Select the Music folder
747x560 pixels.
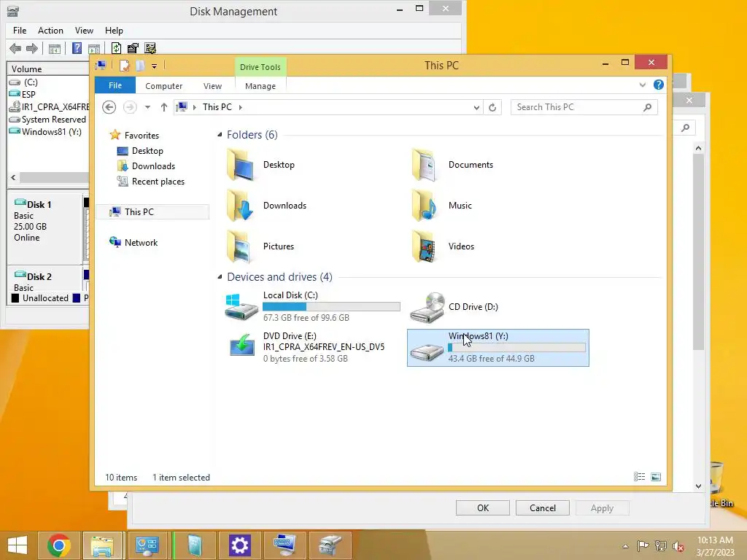point(442,206)
